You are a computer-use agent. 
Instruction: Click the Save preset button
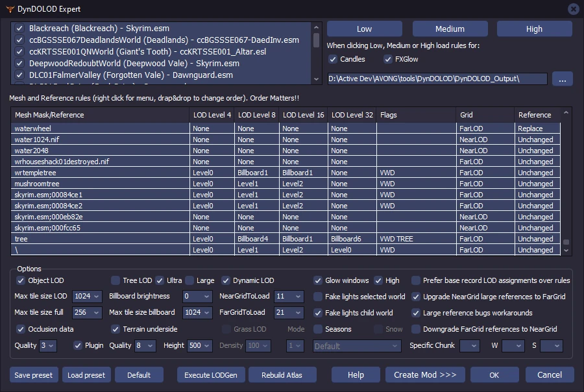[34, 375]
